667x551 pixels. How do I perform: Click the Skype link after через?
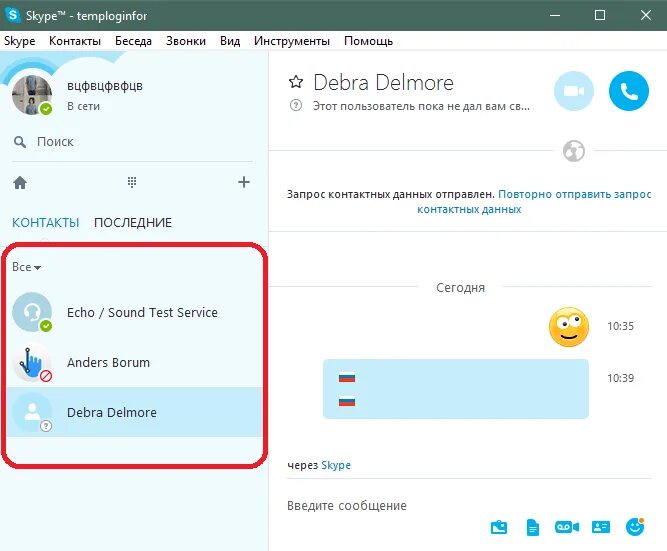pyautogui.click(x=336, y=465)
